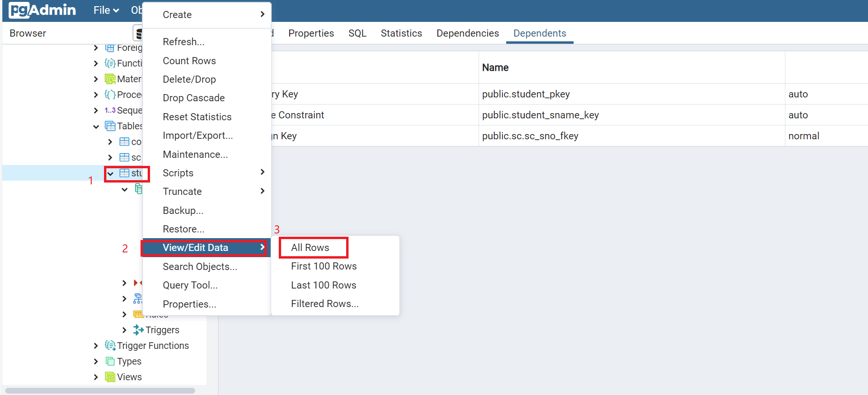Choose Backup... from context menu

207,211
